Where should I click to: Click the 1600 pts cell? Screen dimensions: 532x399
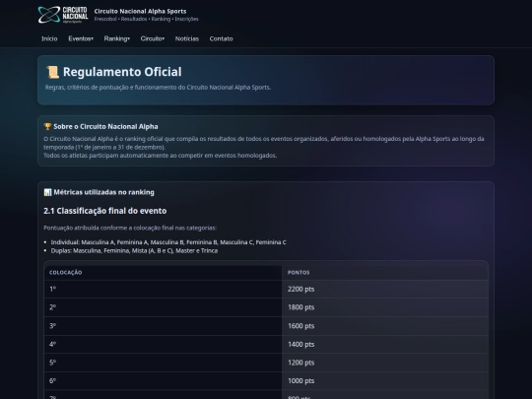click(x=385, y=326)
